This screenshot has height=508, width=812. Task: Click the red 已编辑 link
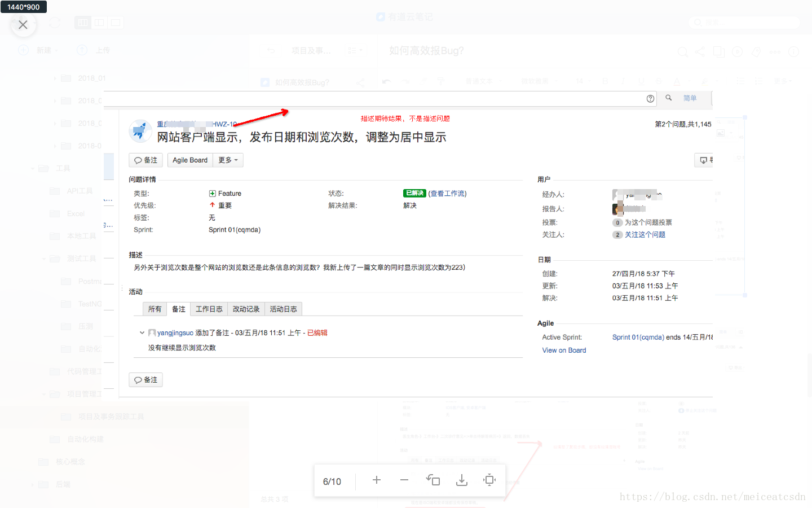[x=317, y=333]
